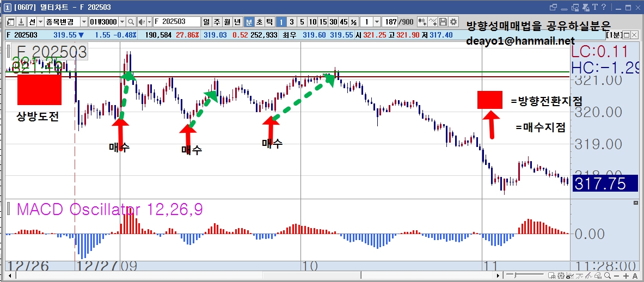Choose the 15 minute interval button
The image size is (644, 282).
coord(323,22)
